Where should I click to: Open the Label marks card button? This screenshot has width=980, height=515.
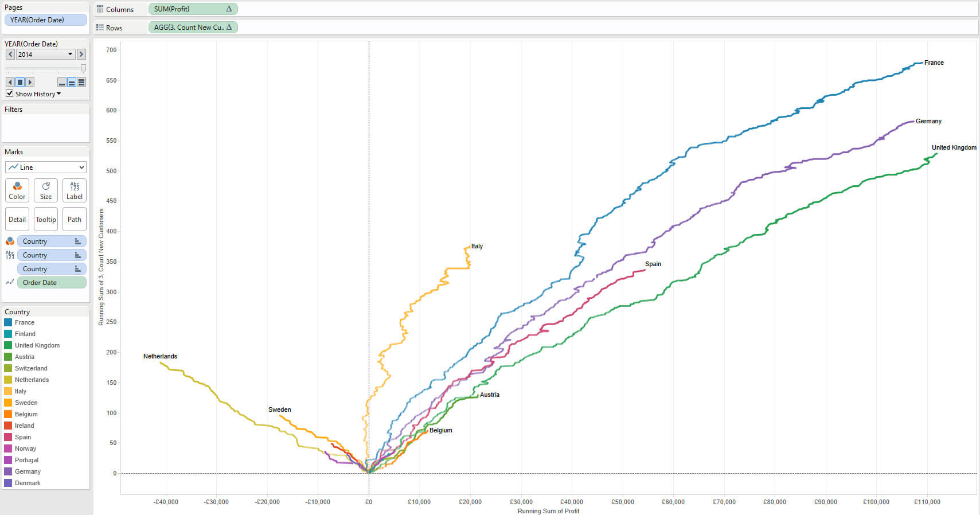pos(75,190)
